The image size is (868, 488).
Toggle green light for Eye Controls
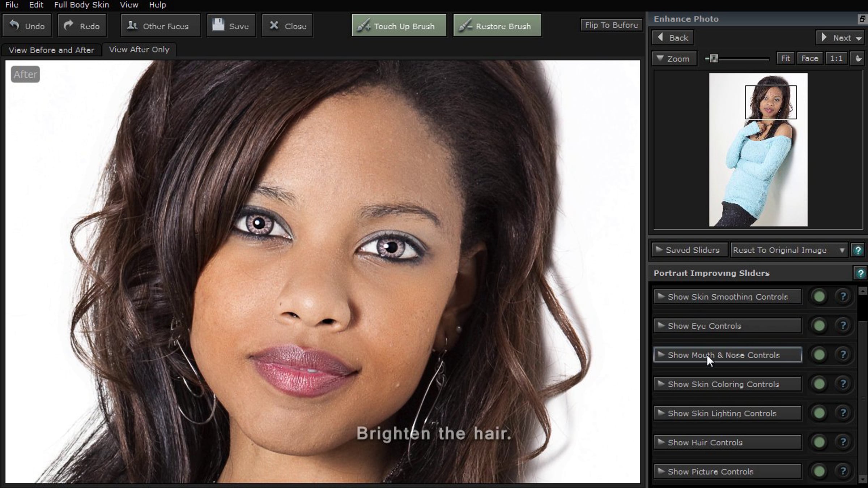coord(819,326)
